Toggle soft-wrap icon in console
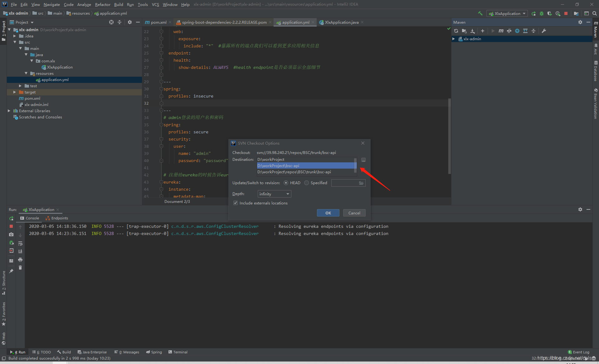 20,243
